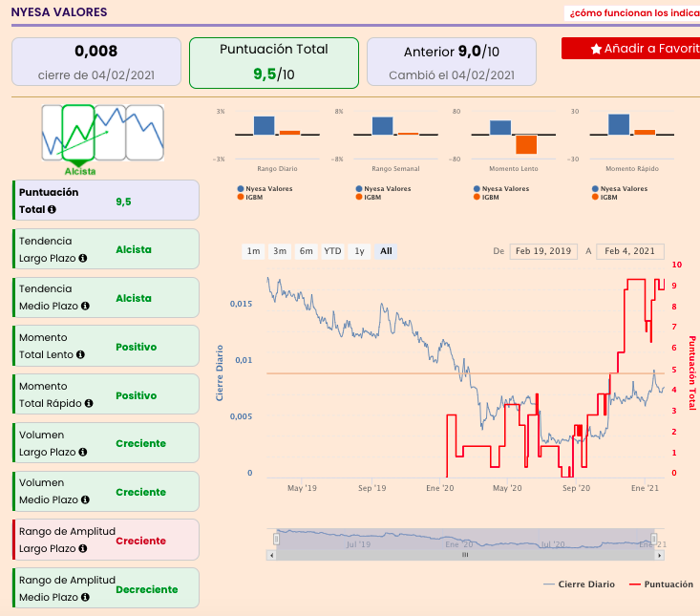Click info icon for Rango de Amplitud Medio Plazo

click(85, 597)
